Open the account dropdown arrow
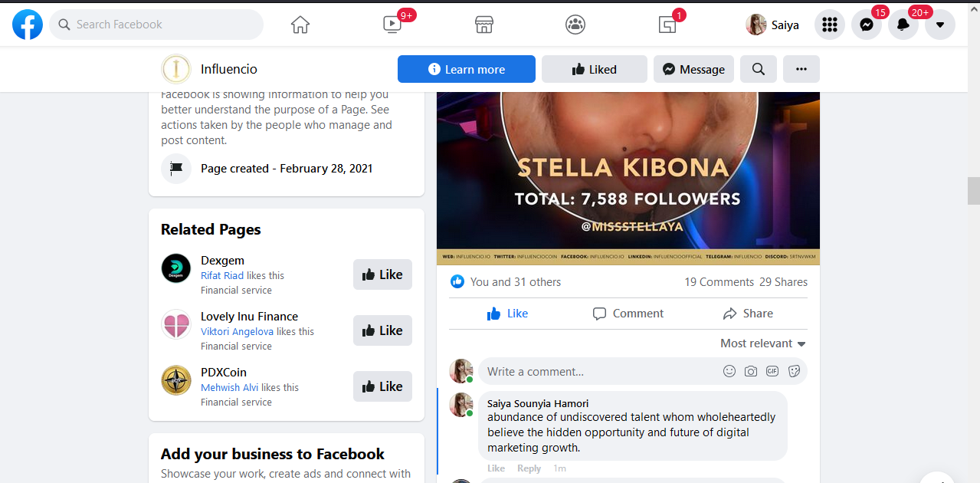980x483 pixels. coord(939,25)
